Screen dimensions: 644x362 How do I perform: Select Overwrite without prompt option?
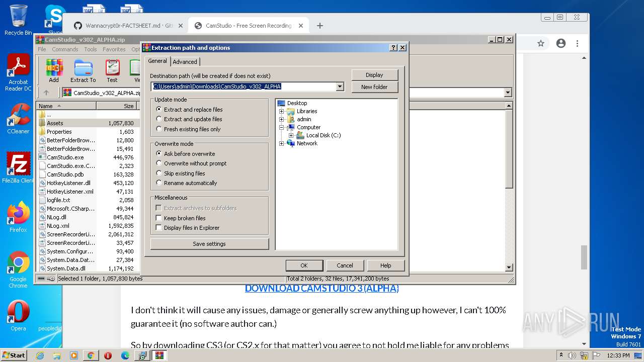click(191, 163)
